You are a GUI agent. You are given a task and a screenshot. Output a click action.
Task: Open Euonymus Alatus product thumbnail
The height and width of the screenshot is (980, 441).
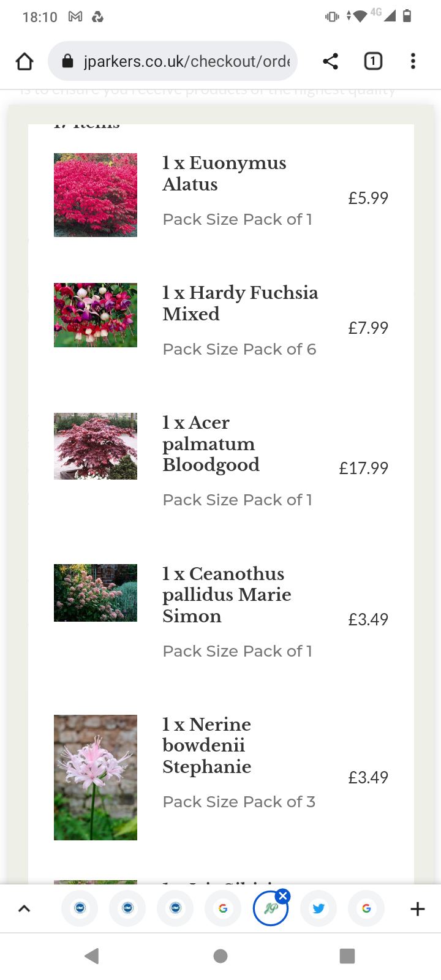pyautogui.click(x=96, y=195)
